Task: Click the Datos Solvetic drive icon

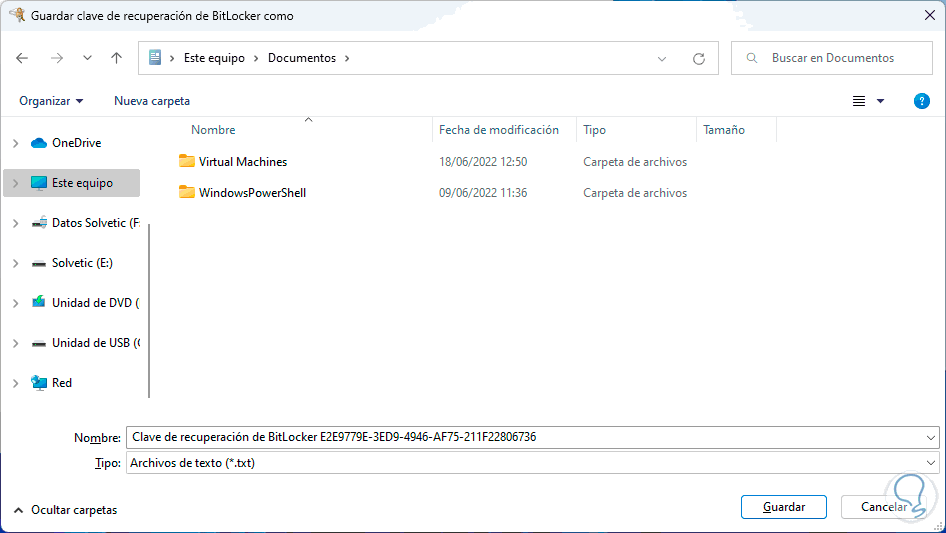Action: click(39, 223)
